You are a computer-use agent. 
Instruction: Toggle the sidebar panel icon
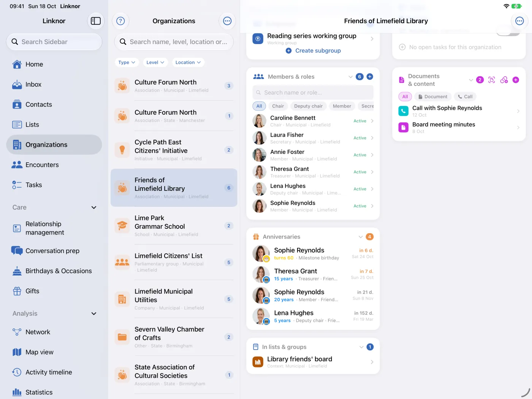point(96,21)
